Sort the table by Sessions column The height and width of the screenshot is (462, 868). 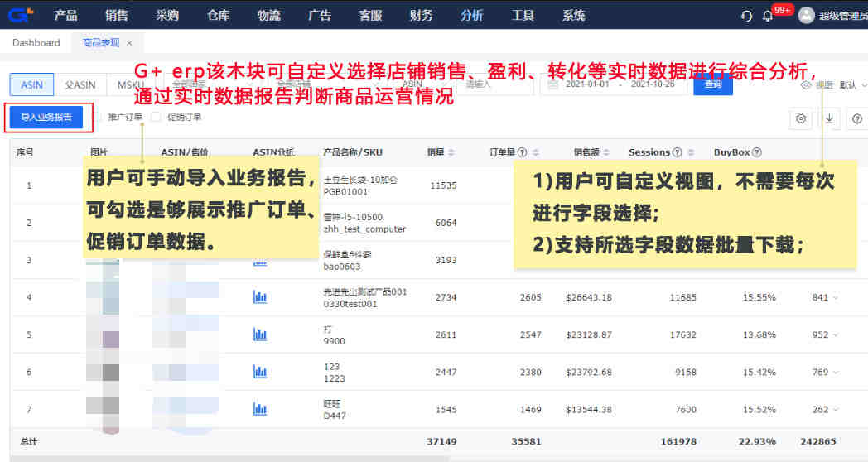pos(690,152)
